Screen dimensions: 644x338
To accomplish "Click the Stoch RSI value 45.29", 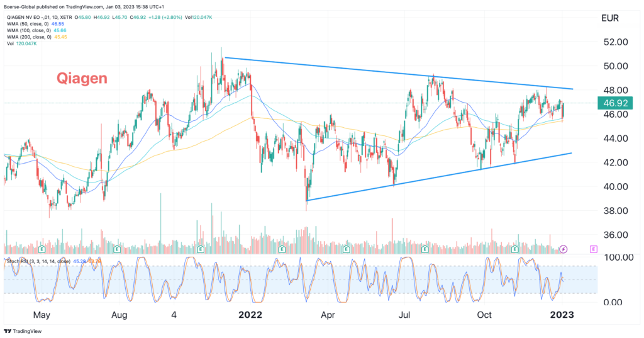I will pos(79,261).
